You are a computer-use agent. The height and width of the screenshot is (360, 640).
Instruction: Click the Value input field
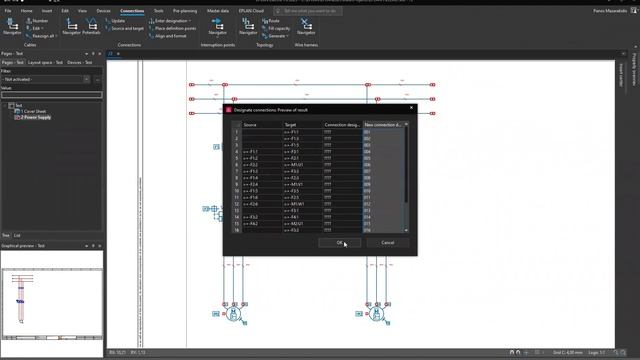[51, 95]
